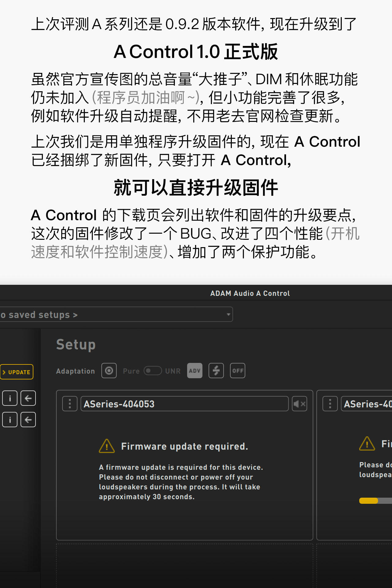Click the yellow firmware progress bar
Viewport: 392px width, 588px height.
click(x=375, y=501)
